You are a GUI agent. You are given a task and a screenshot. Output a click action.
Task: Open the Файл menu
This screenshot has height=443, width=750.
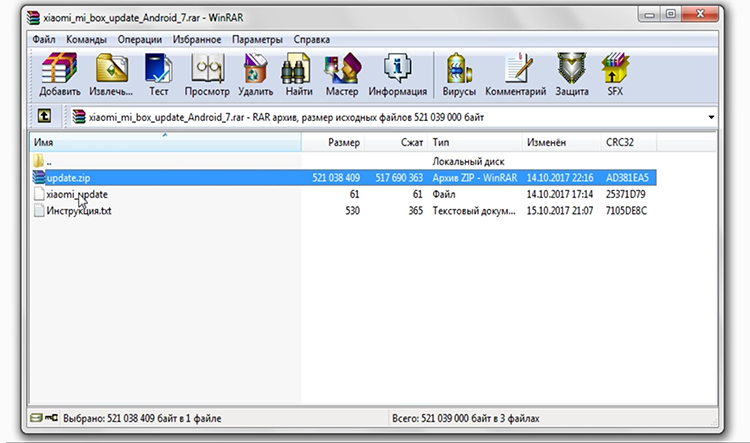pyautogui.click(x=44, y=40)
